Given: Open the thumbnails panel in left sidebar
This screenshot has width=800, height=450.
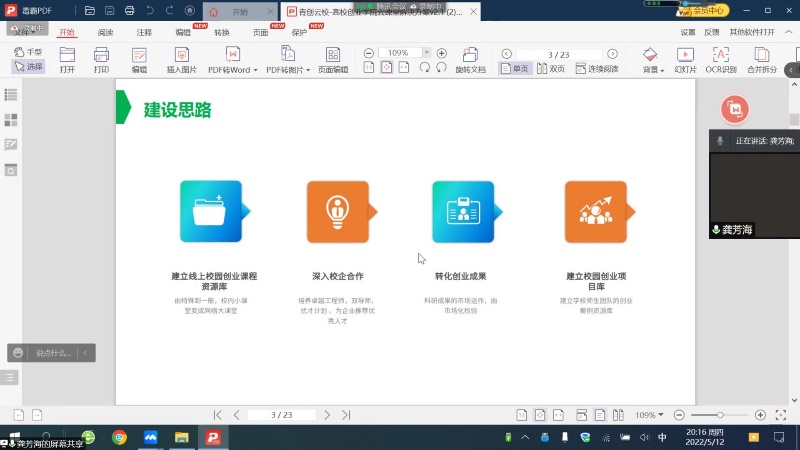Looking at the screenshot, I should [11, 119].
